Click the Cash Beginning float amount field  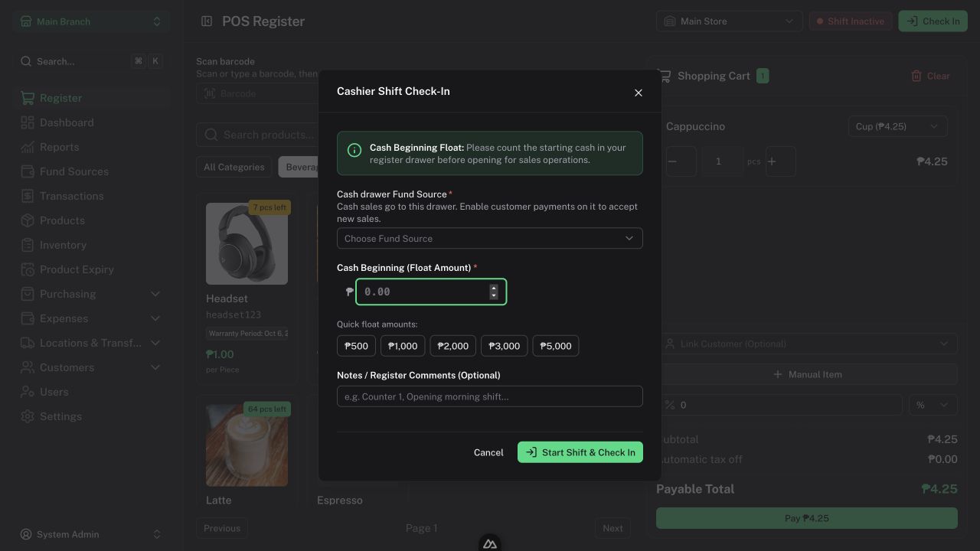[x=431, y=292]
